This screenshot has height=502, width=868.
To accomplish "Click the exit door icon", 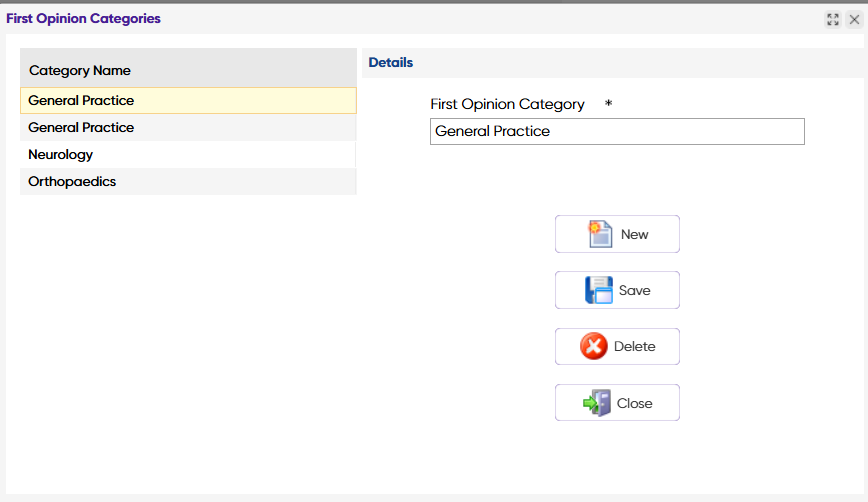I will (597, 403).
